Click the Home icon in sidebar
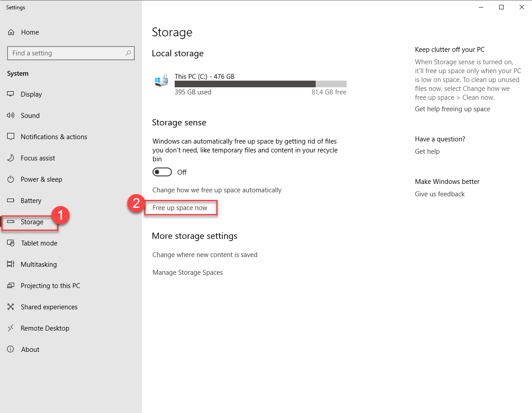Image resolution: width=532 pixels, height=413 pixels. 11,32
